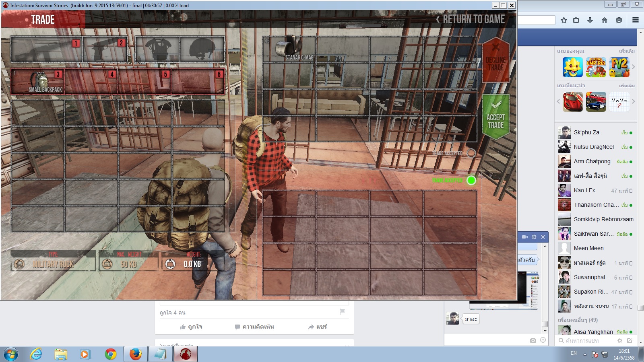Click the browser bookmark star icon
Image resolution: width=644 pixels, height=362 pixels.
coord(563,20)
